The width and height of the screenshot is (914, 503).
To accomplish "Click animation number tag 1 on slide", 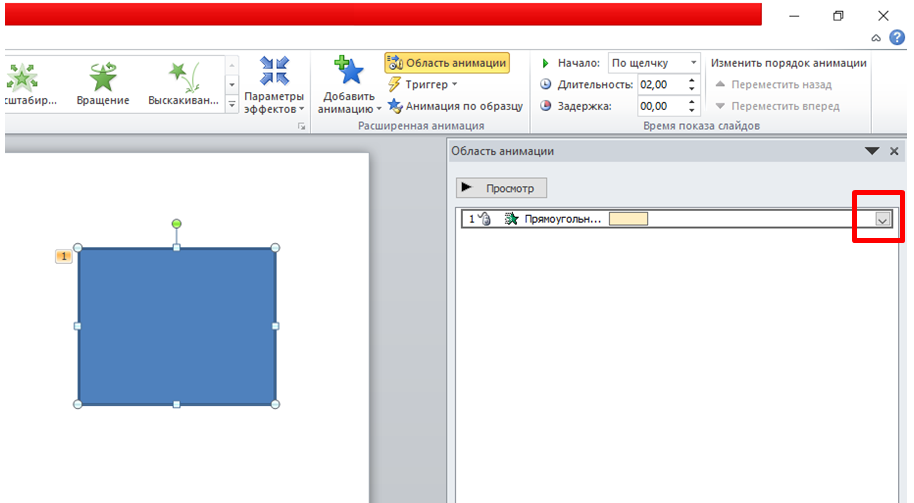I will tap(64, 256).
